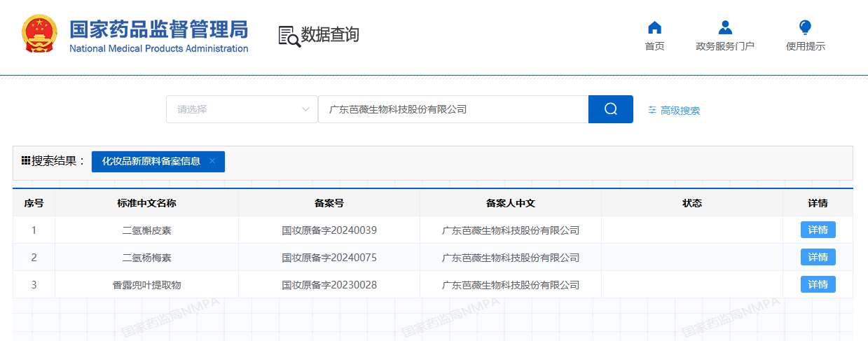Click the grid icon beside 搜索结果
The image size is (868, 341).
pos(26,161)
